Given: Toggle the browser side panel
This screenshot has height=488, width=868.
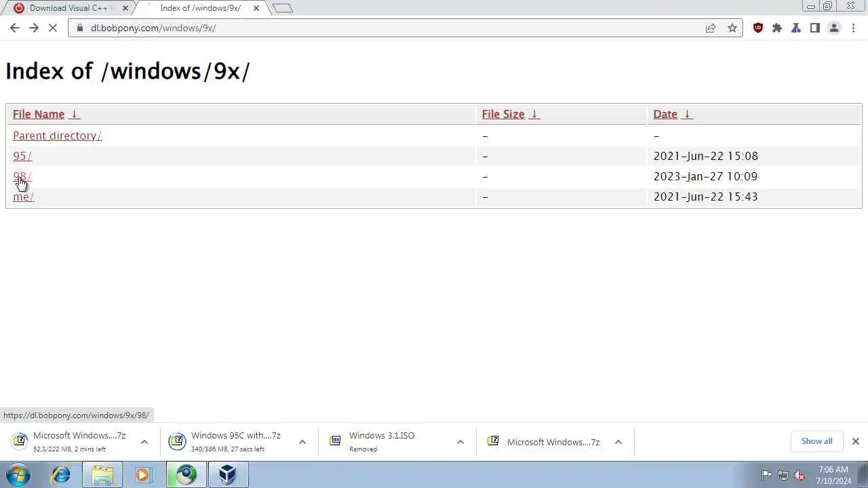Looking at the screenshot, I should (x=815, y=28).
